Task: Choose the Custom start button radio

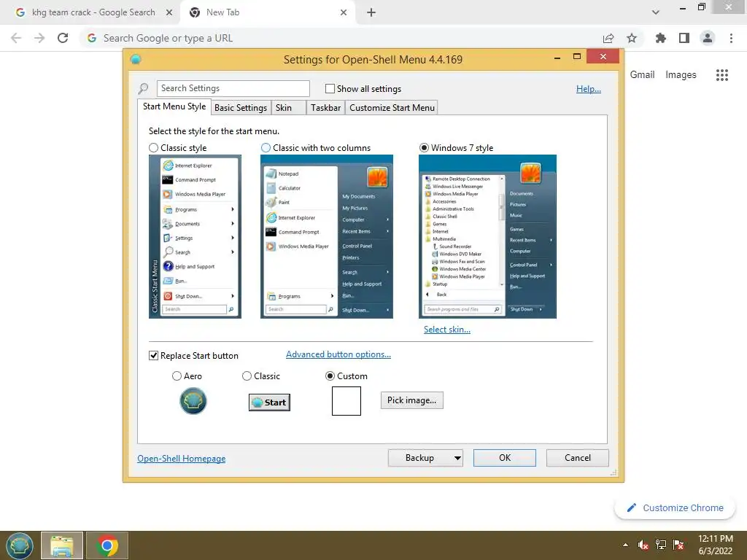Action: 330,376
